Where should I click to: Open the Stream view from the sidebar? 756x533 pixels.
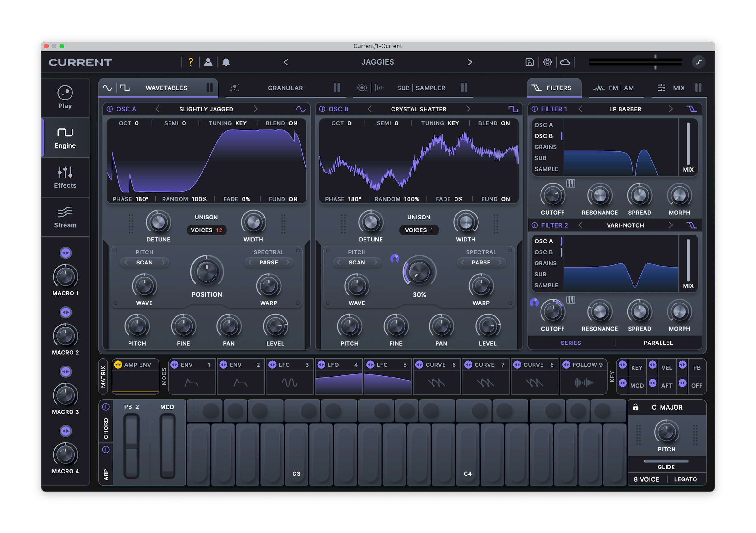coord(65,217)
